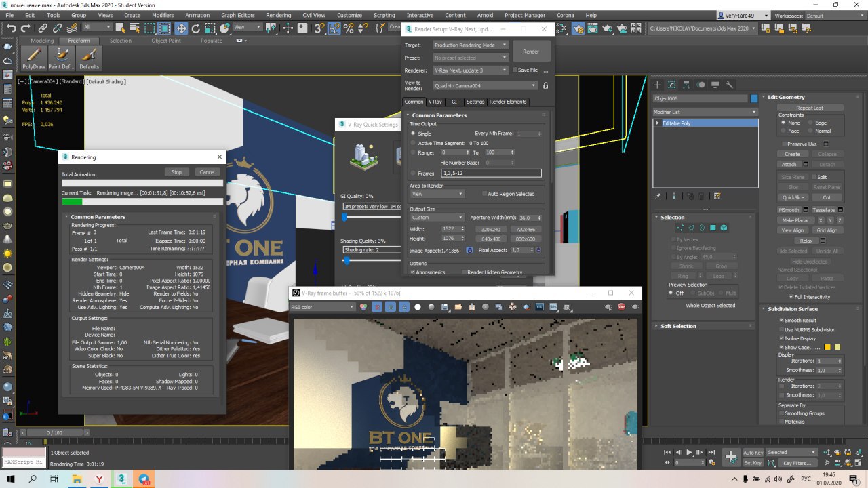The height and width of the screenshot is (488, 868).
Task: Toggle Auto Region Selected checkbox
Action: [484, 194]
